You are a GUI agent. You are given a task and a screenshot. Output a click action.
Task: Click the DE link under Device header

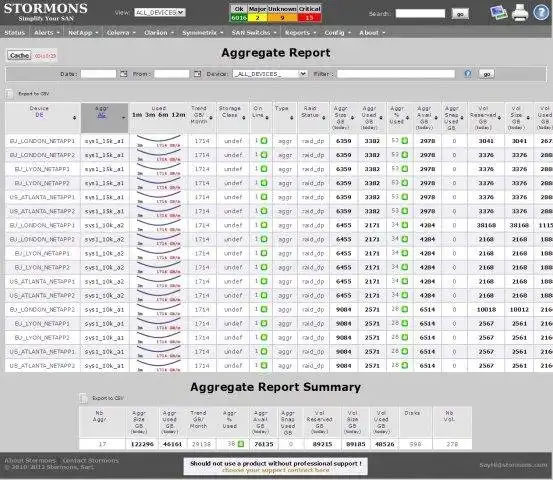pyautogui.click(x=39, y=115)
